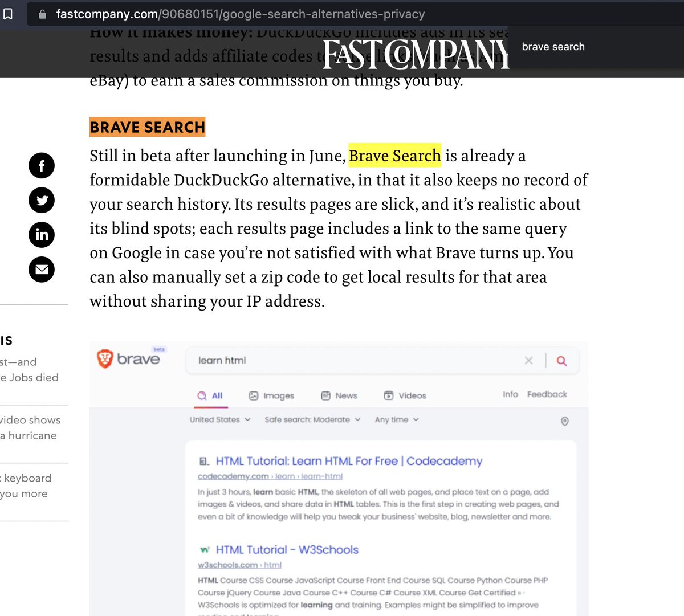
Task: Click the browser bookmark icon
Action: click(x=8, y=14)
